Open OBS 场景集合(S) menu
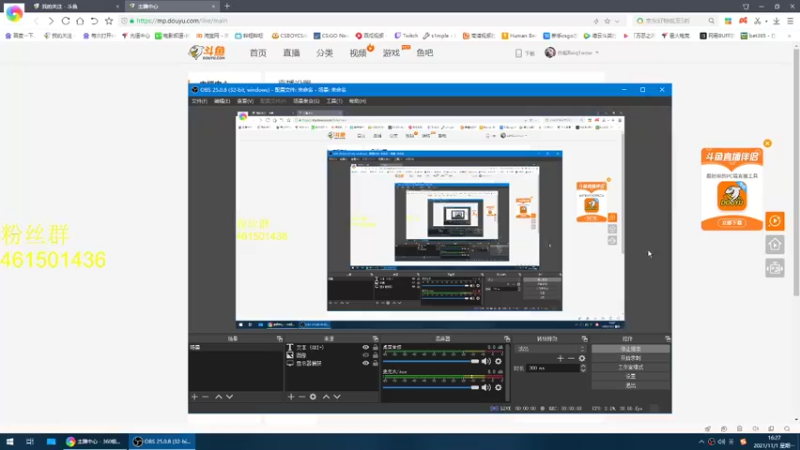Viewport: 800px width, 450px height. pos(306,101)
